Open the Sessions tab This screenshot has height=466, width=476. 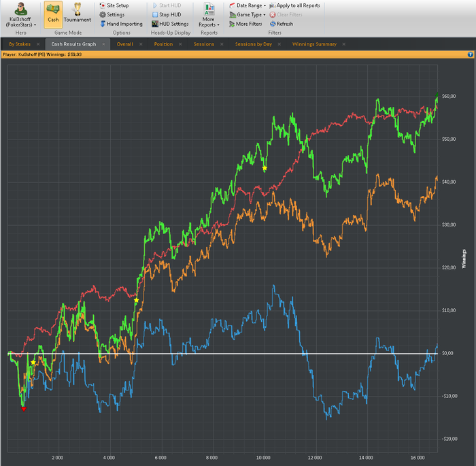click(204, 44)
